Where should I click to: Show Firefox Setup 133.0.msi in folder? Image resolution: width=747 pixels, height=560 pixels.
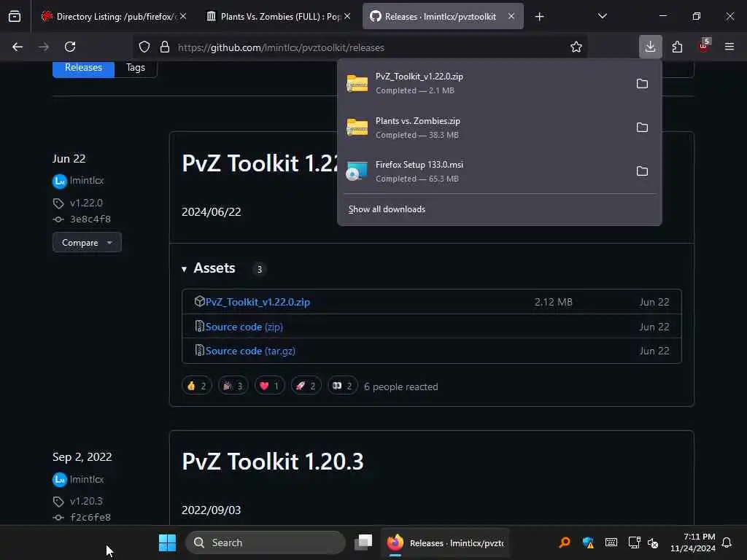642,171
